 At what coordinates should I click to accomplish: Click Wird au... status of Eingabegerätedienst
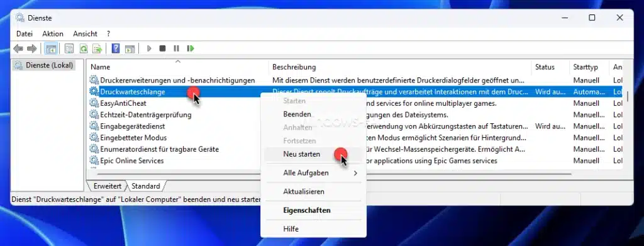550,126
